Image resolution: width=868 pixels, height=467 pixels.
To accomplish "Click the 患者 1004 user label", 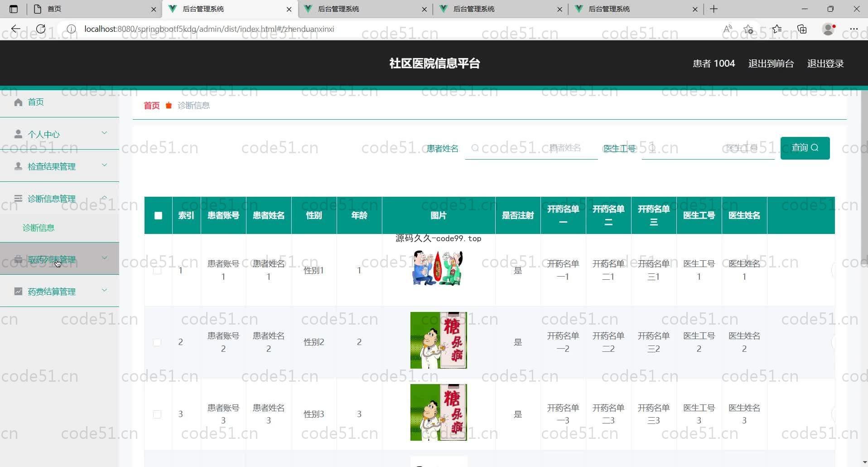I will 714,63.
